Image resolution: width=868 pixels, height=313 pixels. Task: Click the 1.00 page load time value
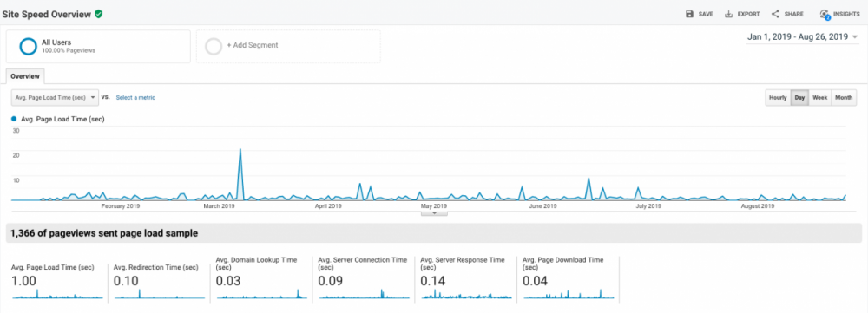coord(23,281)
